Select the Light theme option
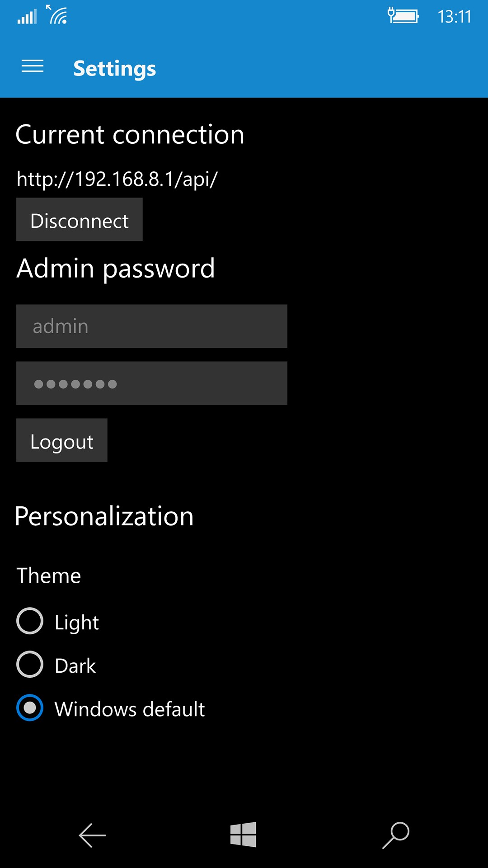Screen dimensions: 488x868 (x=30, y=621)
